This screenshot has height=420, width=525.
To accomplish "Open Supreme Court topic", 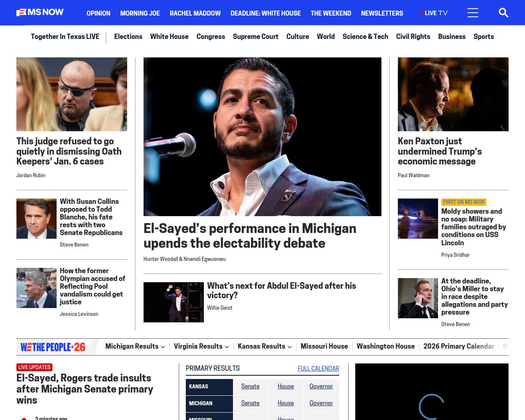I will pyautogui.click(x=256, y=37).
